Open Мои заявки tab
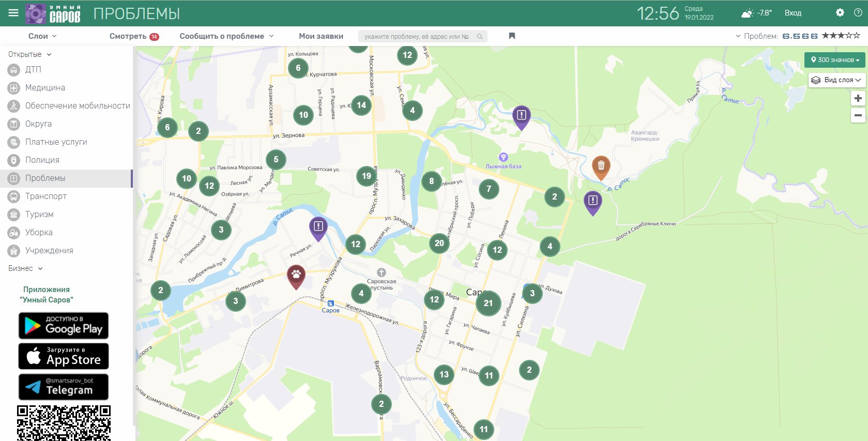Viewport: 868px width, 441px height. tap(321, 36)
